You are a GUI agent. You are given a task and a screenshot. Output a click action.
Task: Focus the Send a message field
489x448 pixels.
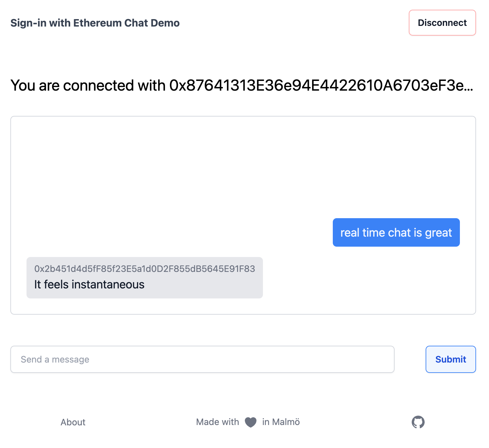202,359
